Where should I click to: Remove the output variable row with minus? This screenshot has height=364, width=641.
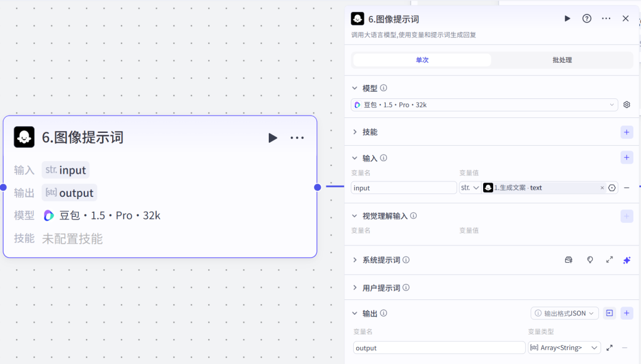pyautogui.click(x=624, y=347)
